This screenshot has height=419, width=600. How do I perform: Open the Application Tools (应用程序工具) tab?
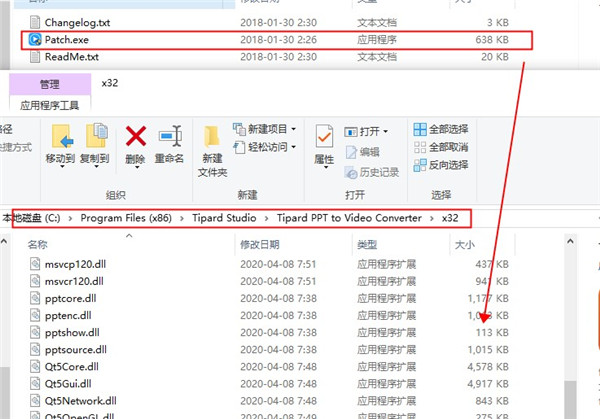click(50, 105)
